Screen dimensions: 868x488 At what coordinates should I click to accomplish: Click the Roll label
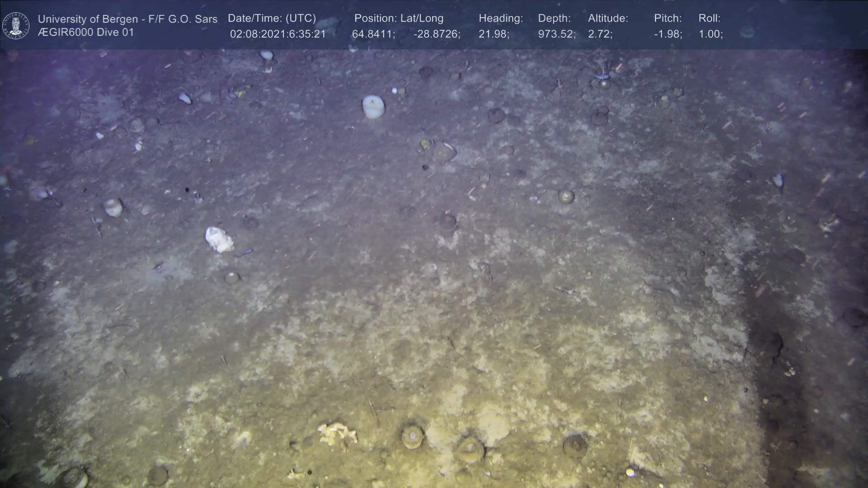709,19
